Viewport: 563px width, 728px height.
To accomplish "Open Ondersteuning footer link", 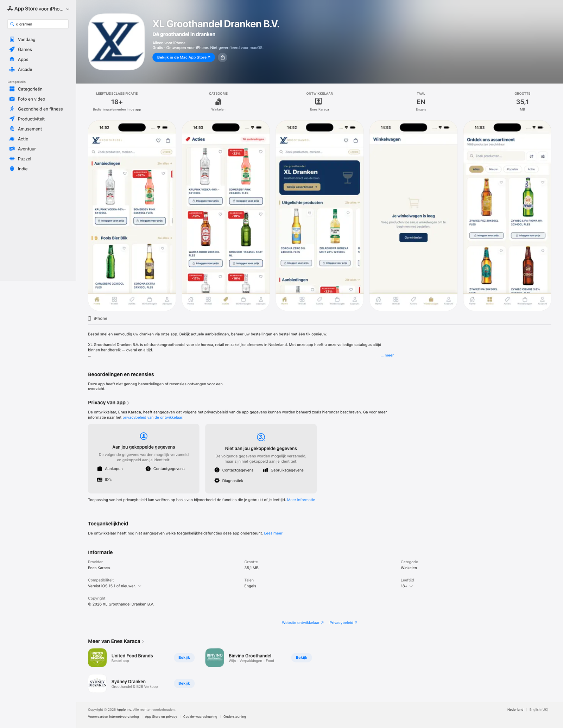I will point(235,716).
